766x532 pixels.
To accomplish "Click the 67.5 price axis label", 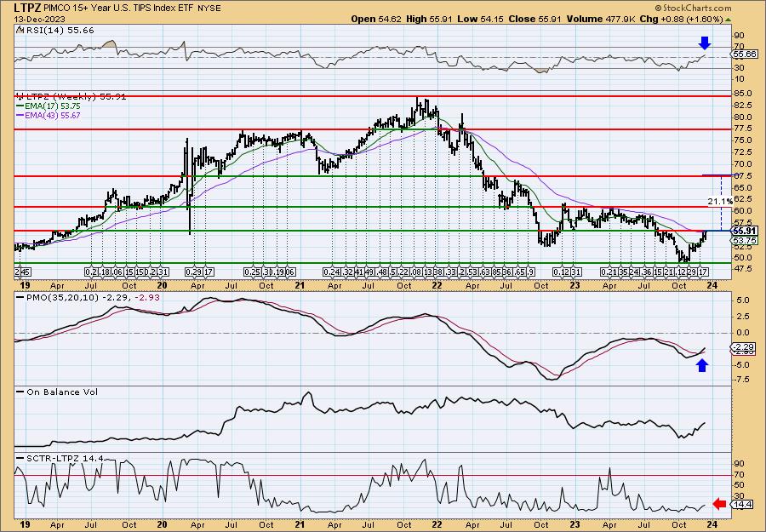I will pyautogui.click(x=744, y=176).
